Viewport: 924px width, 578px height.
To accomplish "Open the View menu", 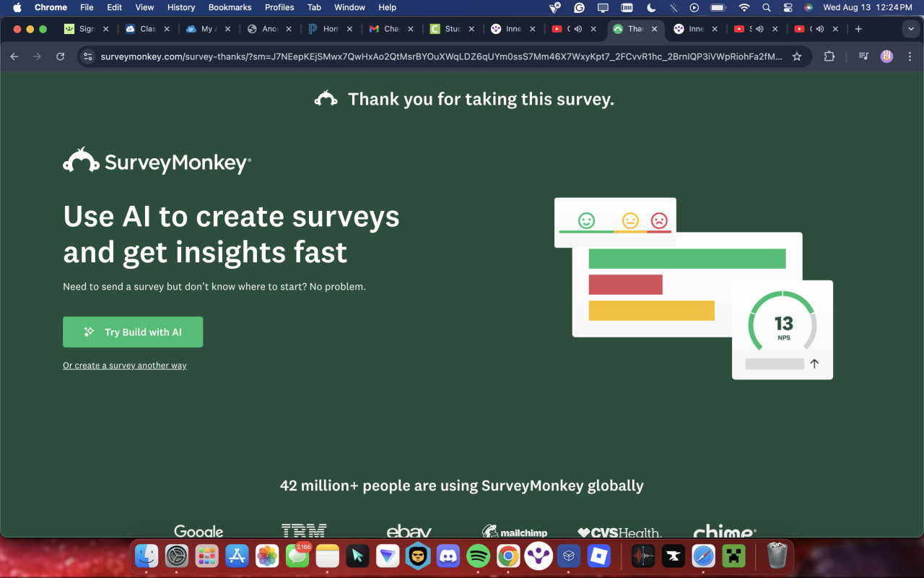I will coord(144,7).
